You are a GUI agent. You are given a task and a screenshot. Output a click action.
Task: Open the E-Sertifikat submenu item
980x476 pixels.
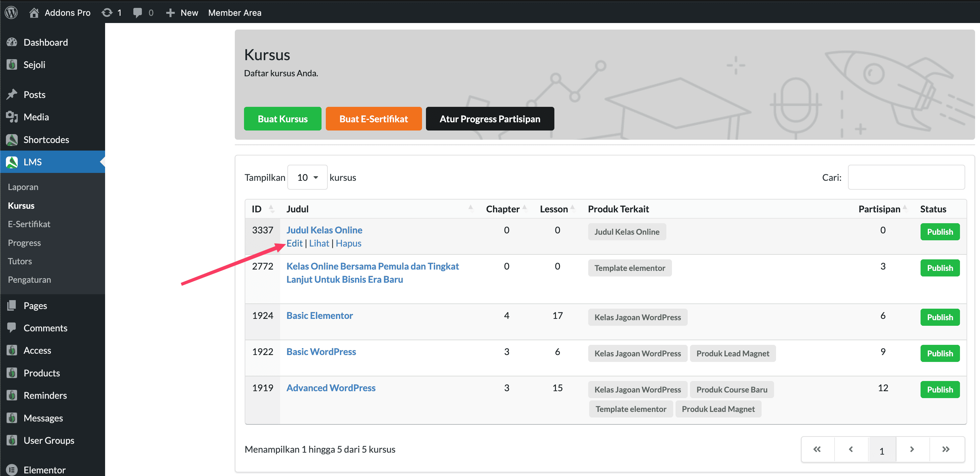29,224
